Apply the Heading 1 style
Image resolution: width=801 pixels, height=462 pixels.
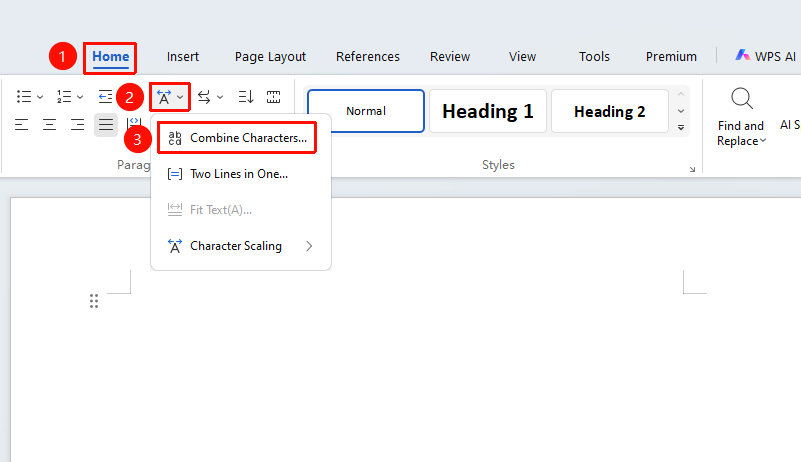pos(488,111)
